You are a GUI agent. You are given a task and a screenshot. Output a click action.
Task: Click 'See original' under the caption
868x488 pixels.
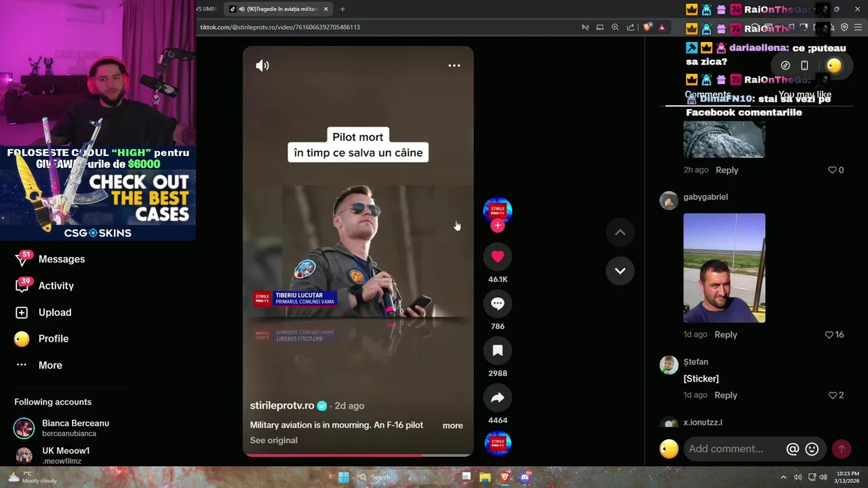click(274, 441)
